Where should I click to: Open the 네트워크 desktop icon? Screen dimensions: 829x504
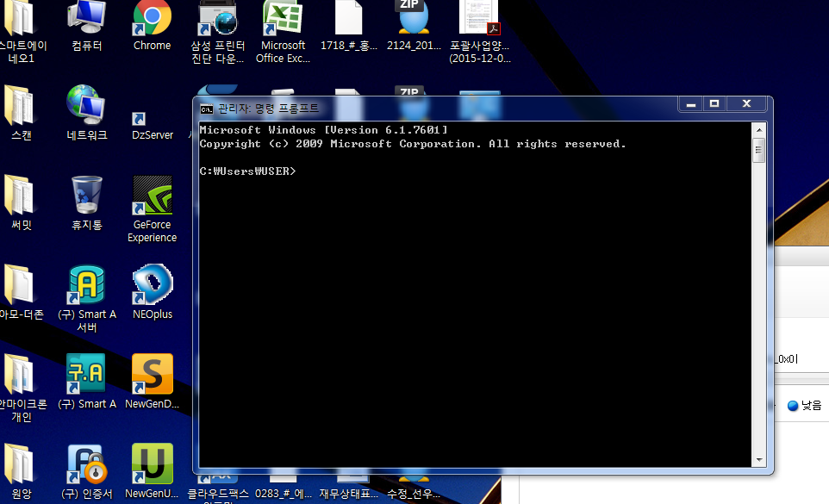87,113
